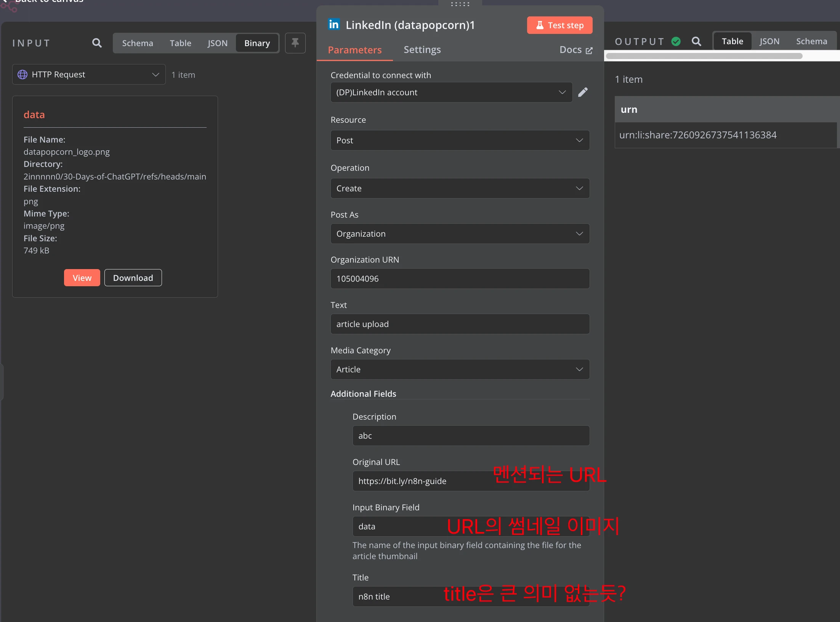Switch output view to JSON
Viewport: 840px width, 622px height.
769,41
